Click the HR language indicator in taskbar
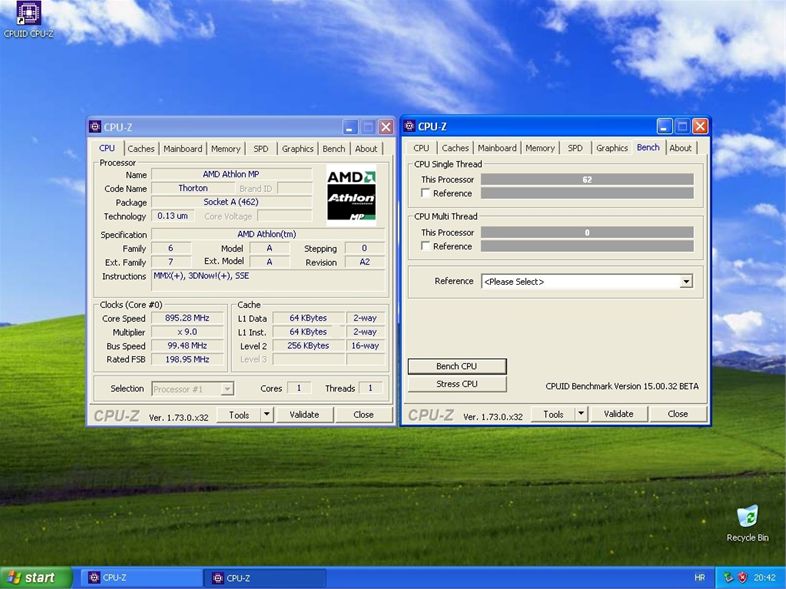The height and width of the screenshot is (589, 786). (x=699, y=577)
